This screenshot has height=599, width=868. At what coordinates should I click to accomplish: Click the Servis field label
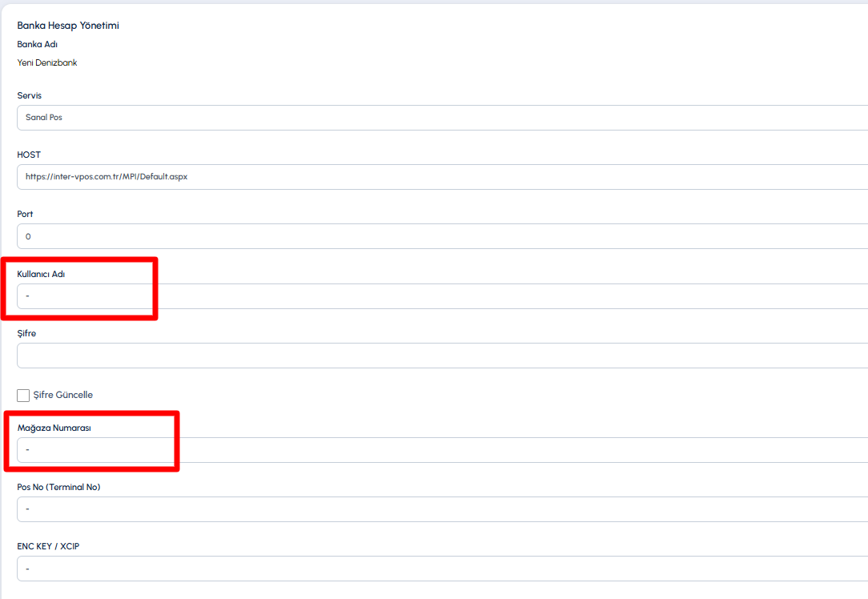pos(30,95)
